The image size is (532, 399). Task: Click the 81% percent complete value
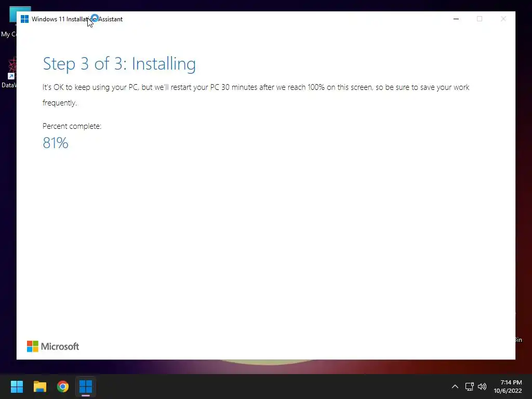[x=56, y=143]
